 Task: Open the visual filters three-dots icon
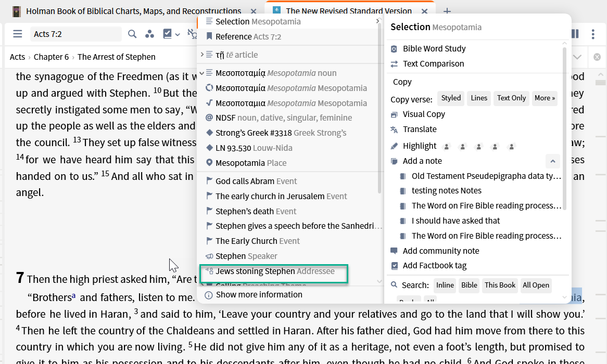click(149, 34)
